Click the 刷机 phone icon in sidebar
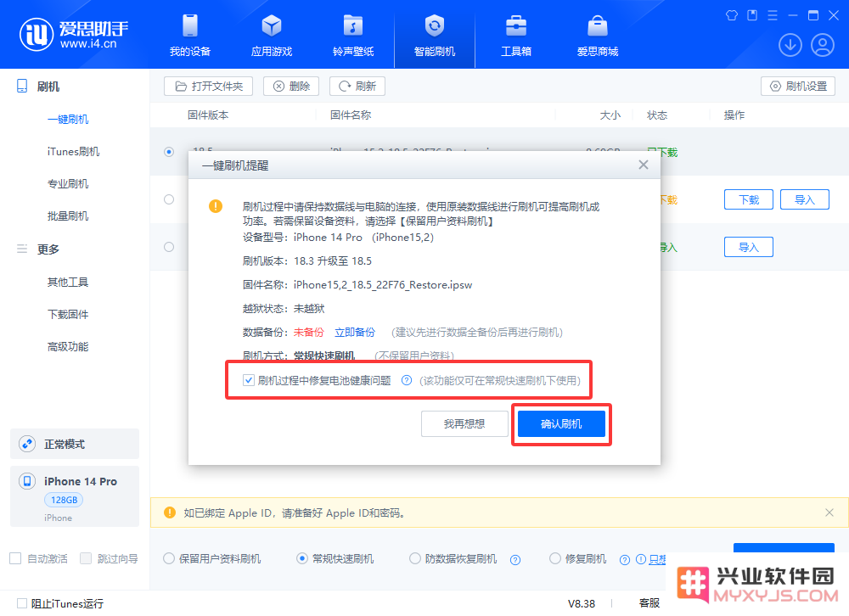 22,86
